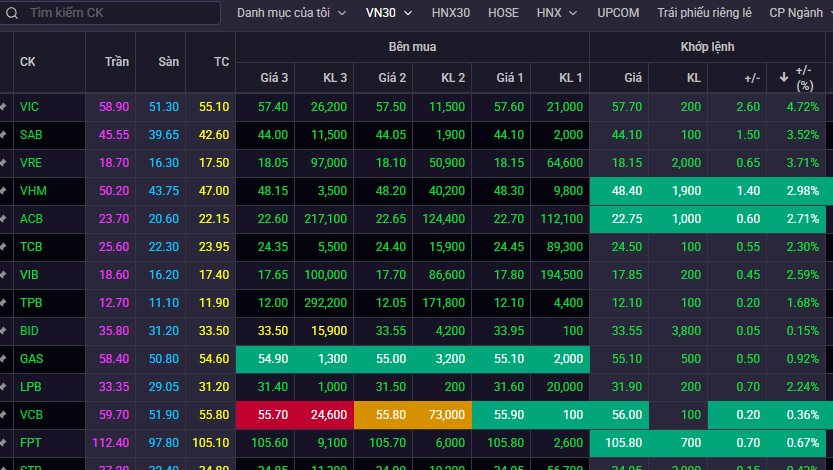Click the pin icon beside VHM
Viewport: 833px width, 470px height.
pyautogui.click(x=4, y=190)
